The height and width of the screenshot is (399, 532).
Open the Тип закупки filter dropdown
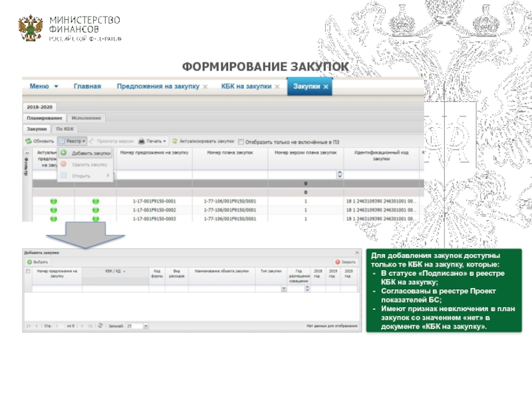(x=284, y=289)
